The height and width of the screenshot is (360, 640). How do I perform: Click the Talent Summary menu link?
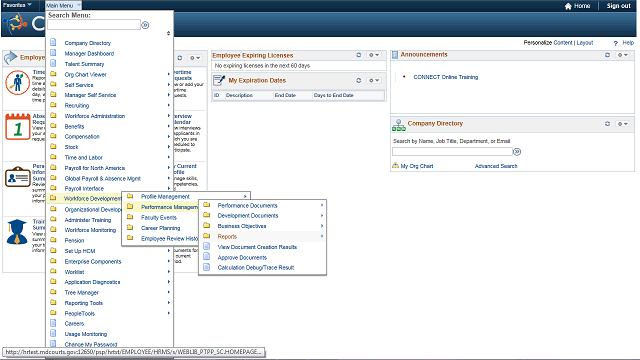coord(84,64)
